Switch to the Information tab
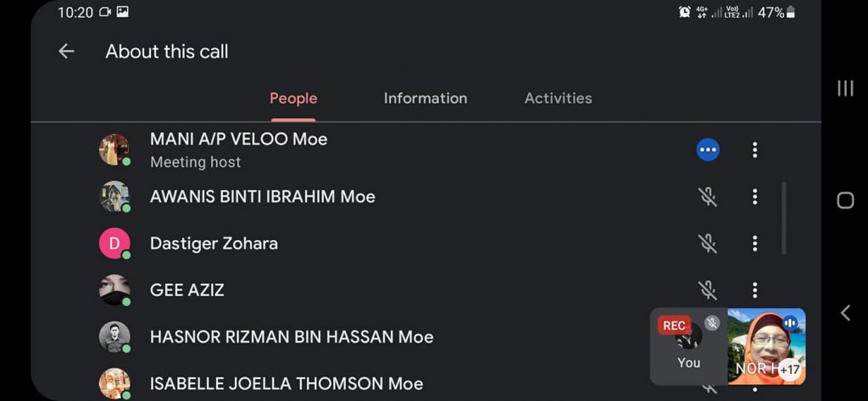 click(425, 98)
